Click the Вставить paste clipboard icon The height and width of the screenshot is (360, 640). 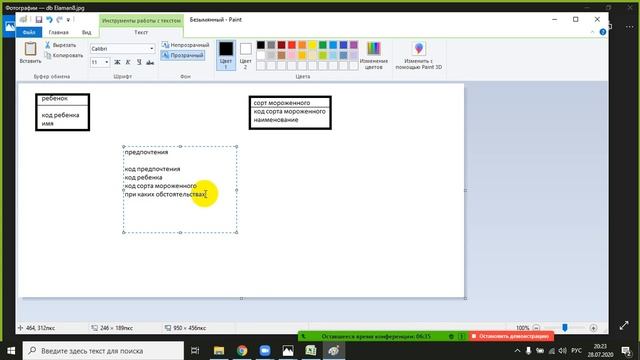pyautogui.click(x=30, y=49)
